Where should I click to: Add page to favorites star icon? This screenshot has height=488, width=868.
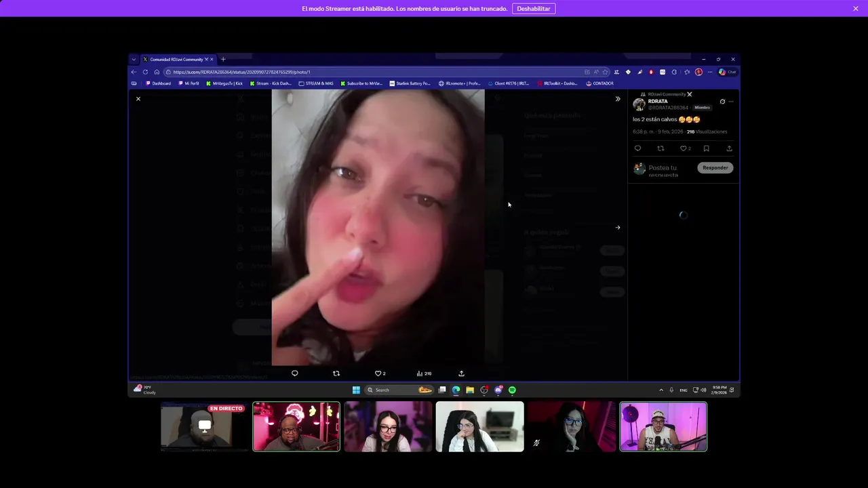pos(606,72)
